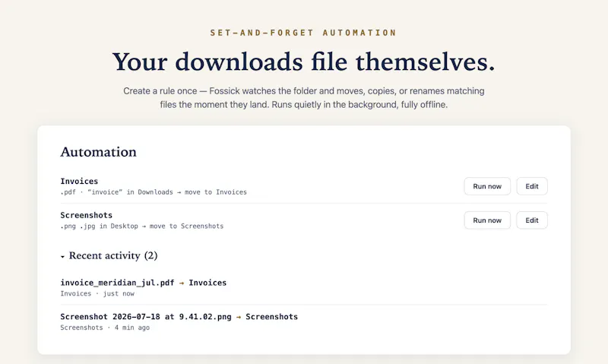Open the Screenshot 2026-07-18 at 9.41.02.png entry

(x=179, y=317)
